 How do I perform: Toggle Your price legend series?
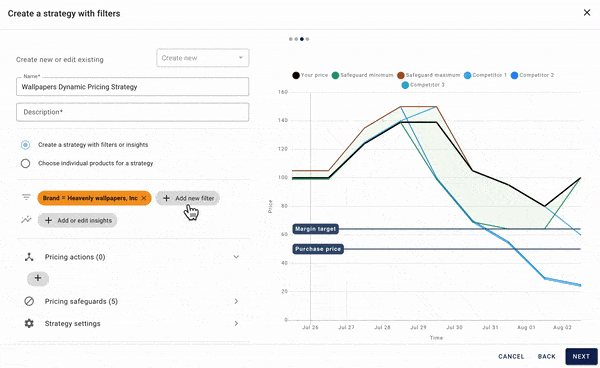pyautogui.click(x=310, y=75)
